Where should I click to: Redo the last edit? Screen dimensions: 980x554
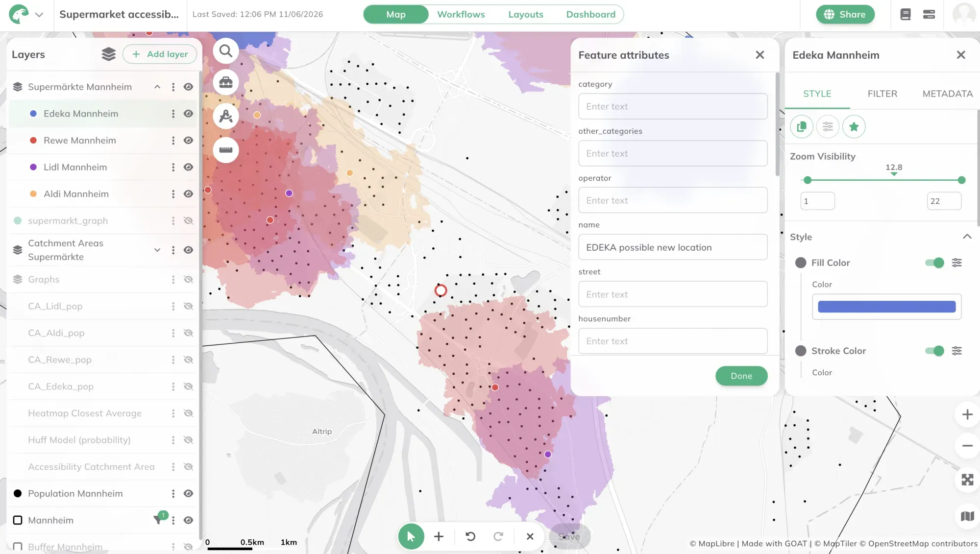(498, 537)
